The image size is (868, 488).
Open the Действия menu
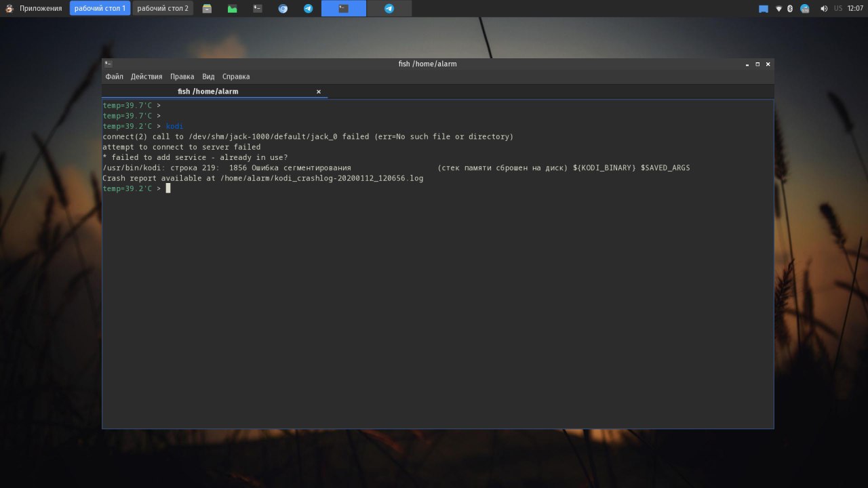(x=146, y=77)
